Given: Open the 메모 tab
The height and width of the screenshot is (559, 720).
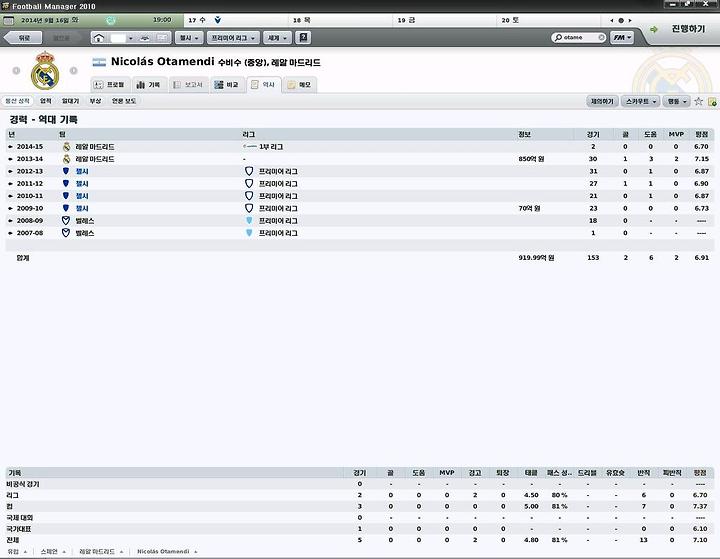Looking at the screenshot, I should 299,85.
